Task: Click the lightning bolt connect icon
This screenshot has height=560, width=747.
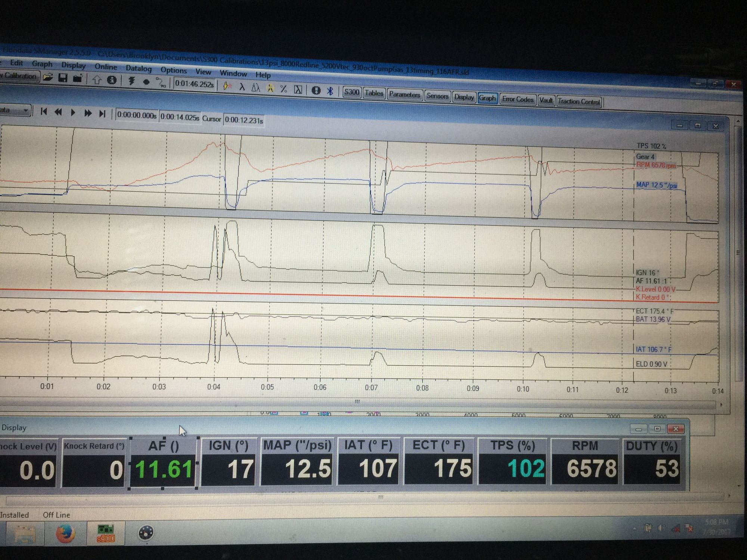Action: (131, 81)
